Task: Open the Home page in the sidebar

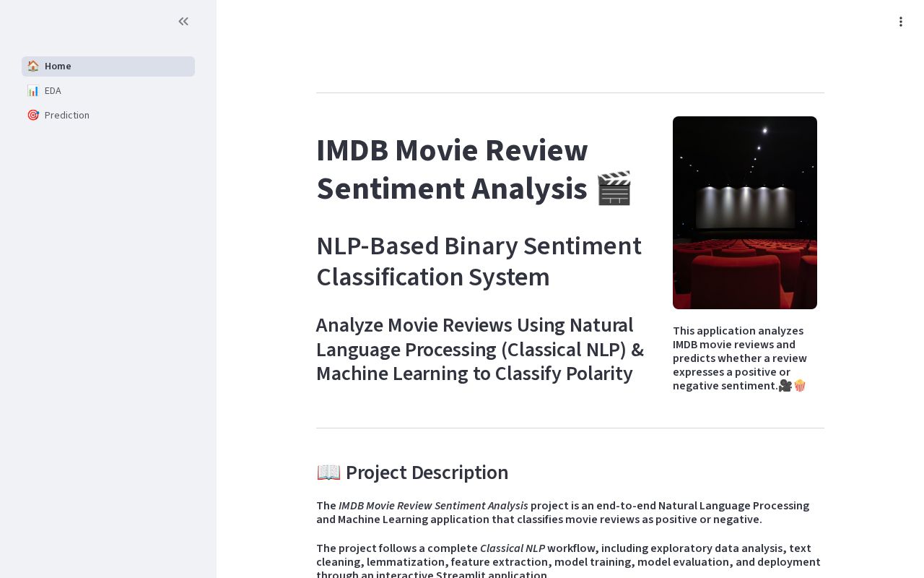Action: click(108, 66)
